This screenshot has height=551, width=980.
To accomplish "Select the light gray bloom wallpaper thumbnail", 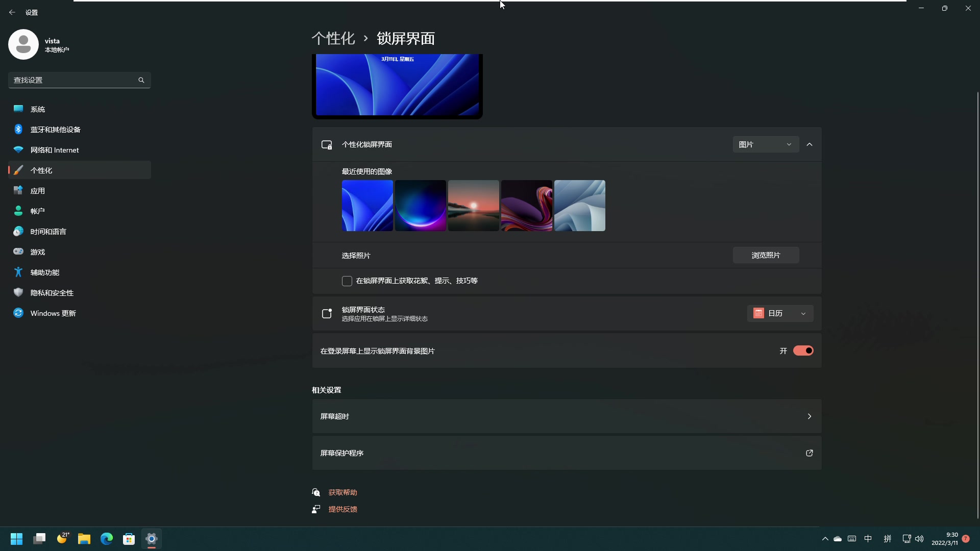I will [x=580, y=206].
